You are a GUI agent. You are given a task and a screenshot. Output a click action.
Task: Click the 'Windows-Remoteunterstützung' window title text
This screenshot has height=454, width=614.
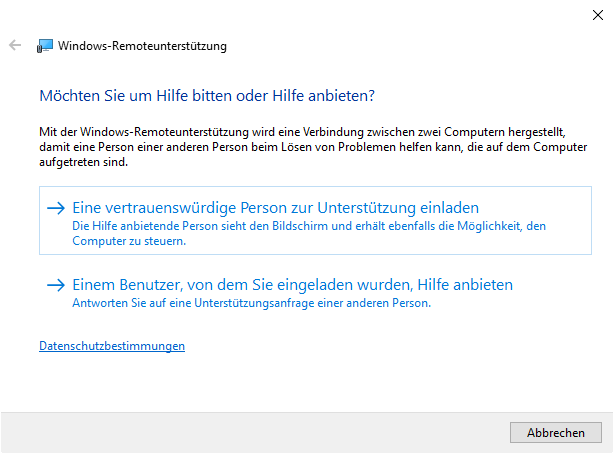coord(143,46)
